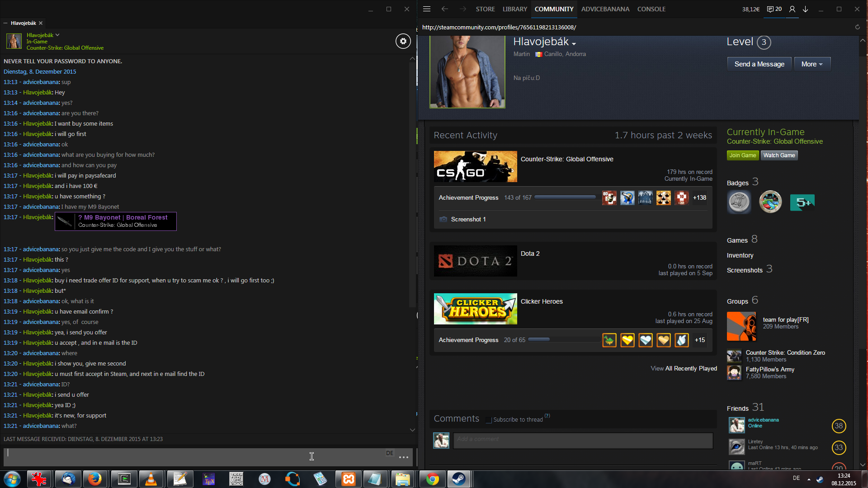Open chat settings gear icon

click(x=403, y=41)
